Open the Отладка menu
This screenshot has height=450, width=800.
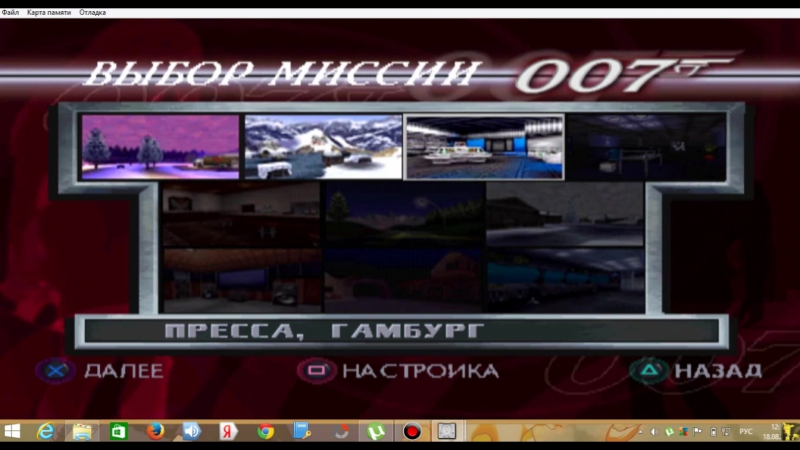[x=92, y=12]
